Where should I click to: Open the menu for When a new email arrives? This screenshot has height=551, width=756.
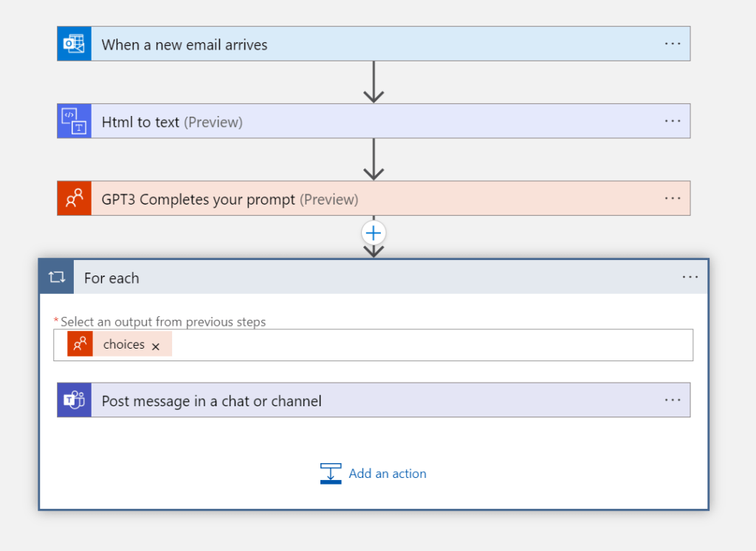673,44
